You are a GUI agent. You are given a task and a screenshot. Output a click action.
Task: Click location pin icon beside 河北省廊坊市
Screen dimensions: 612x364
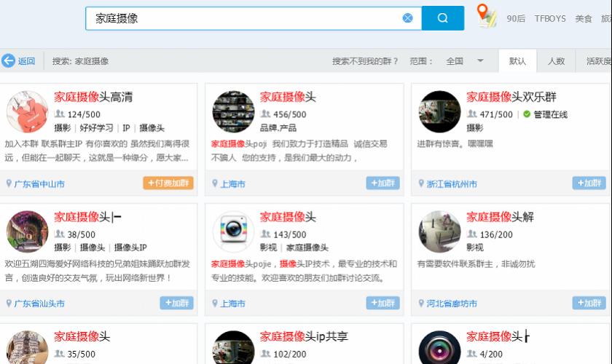(x=421, y=303)
